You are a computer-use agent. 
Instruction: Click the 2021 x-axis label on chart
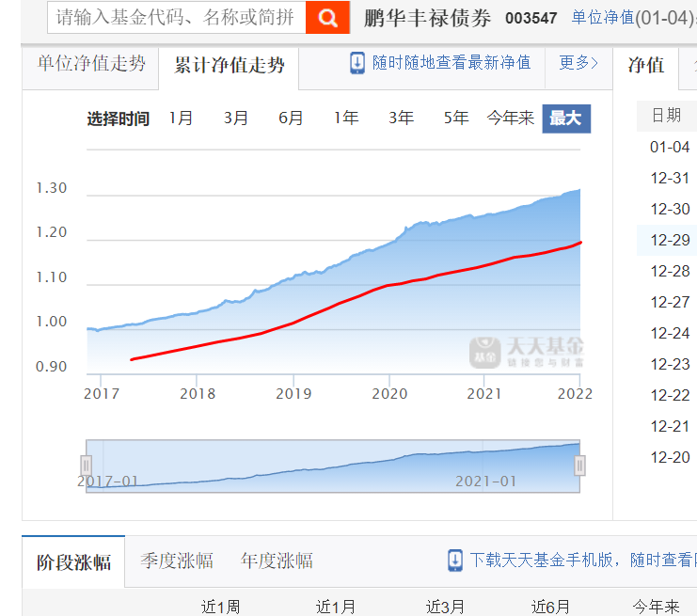pos(484,394)
